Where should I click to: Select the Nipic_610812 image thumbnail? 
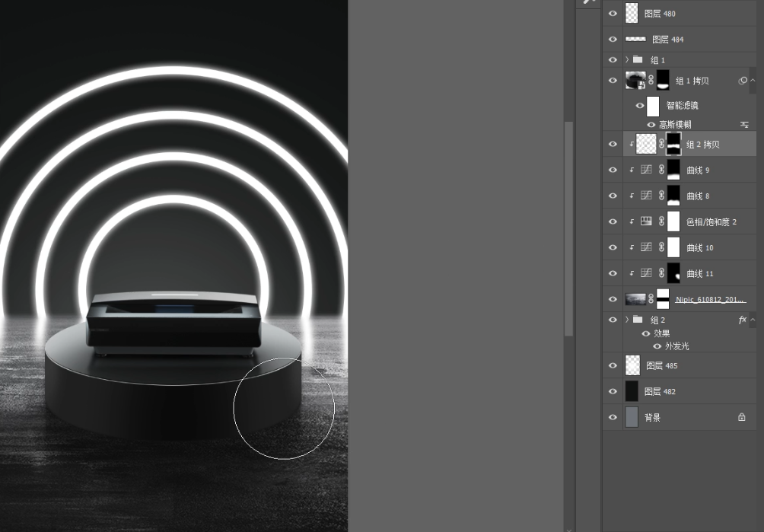635,298
